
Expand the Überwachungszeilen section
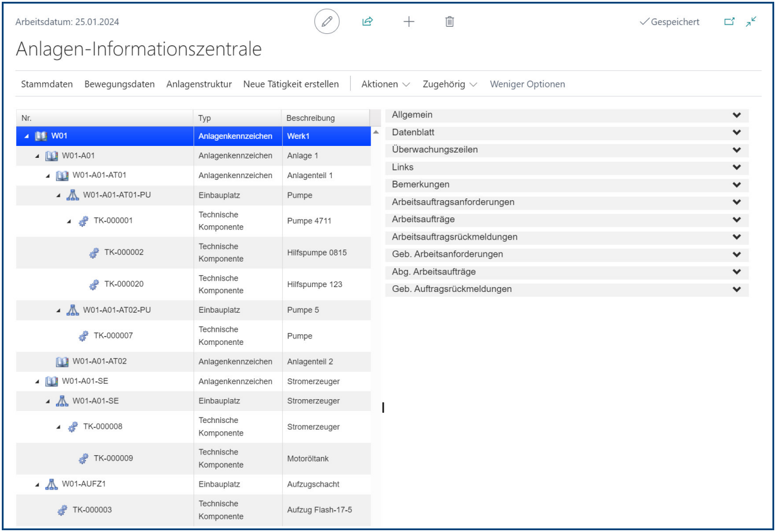click(x=567, y=150)
